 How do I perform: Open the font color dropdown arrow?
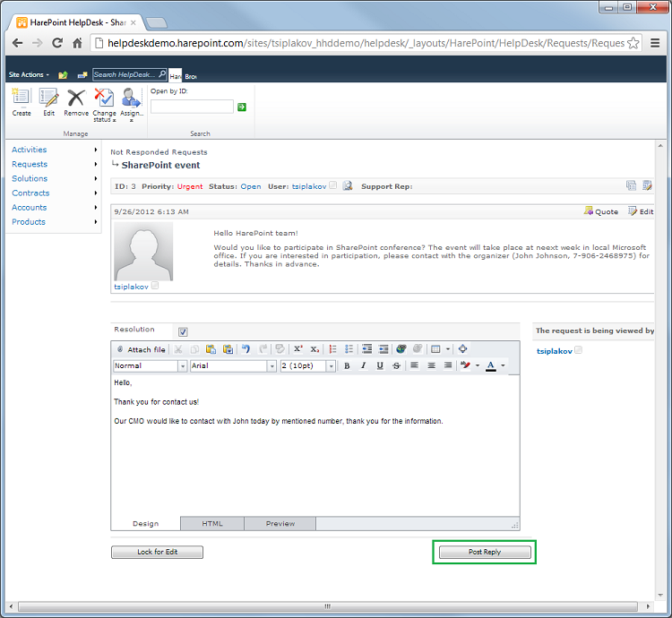click(x=503, y=365)
